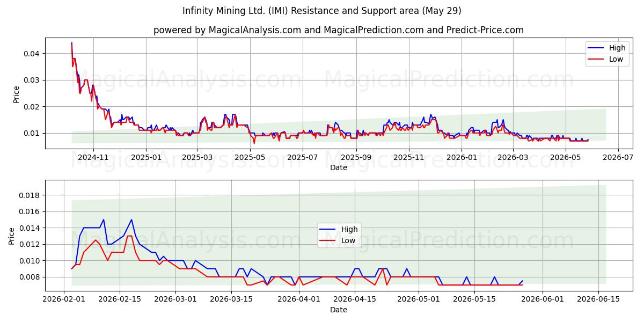Click the '2026-01' x-axis label
Viewport: 644px width, 322px height.
[461, 157]
